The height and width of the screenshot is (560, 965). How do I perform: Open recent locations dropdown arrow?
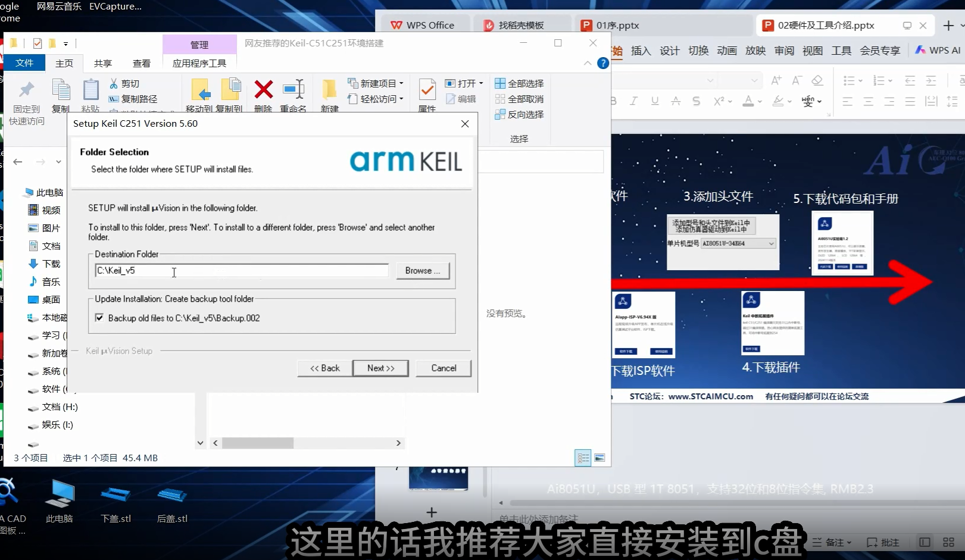click(x=58, y=162)
